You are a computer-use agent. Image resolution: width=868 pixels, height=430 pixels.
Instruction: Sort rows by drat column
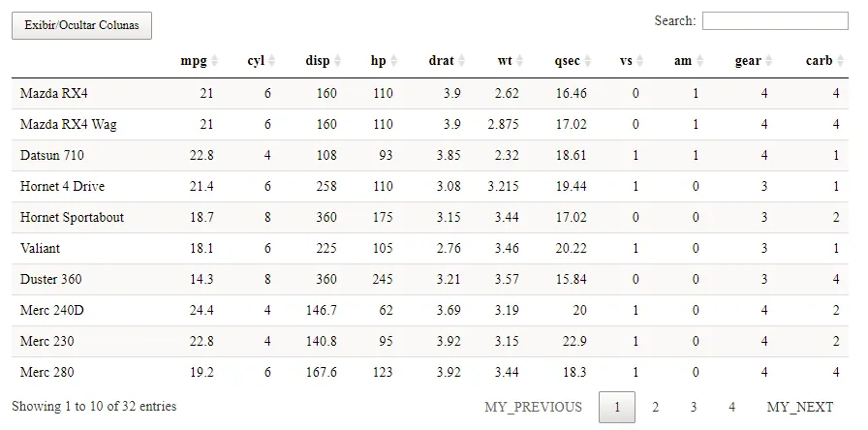[461, 61]
